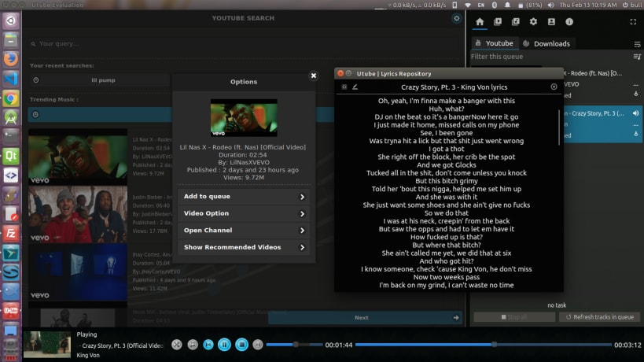Click Refresh tracks in queue
Viewport: 644px width, 362px height.
pos(600,317)
